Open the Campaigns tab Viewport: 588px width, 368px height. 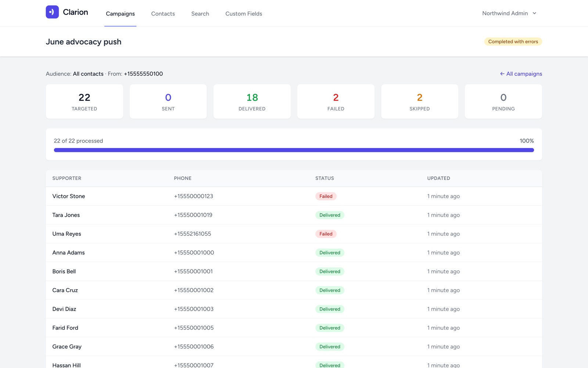120,14
